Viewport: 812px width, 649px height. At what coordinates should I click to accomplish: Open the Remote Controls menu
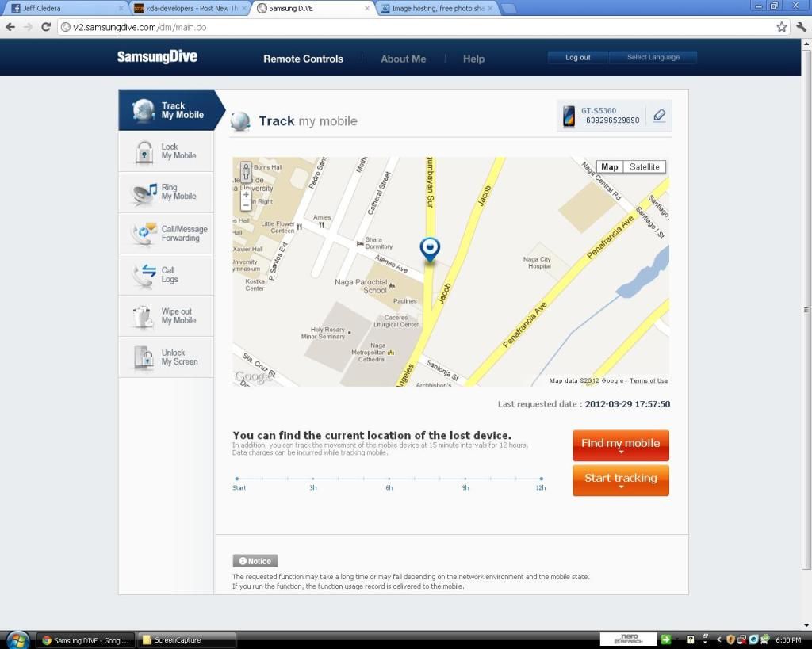(303, 59)
